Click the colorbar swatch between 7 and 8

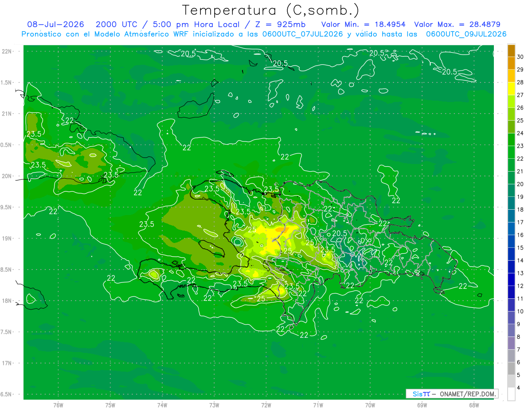(x=511, y=343)
